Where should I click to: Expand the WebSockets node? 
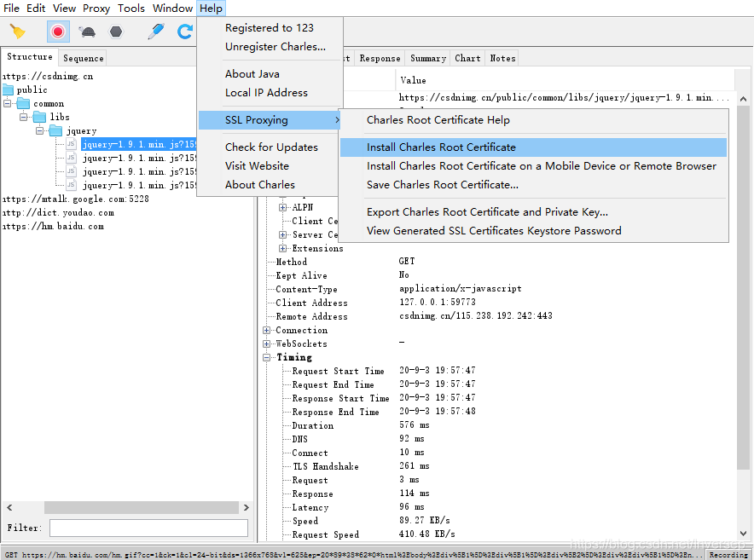pyautogui.click(x=266, y=344)
